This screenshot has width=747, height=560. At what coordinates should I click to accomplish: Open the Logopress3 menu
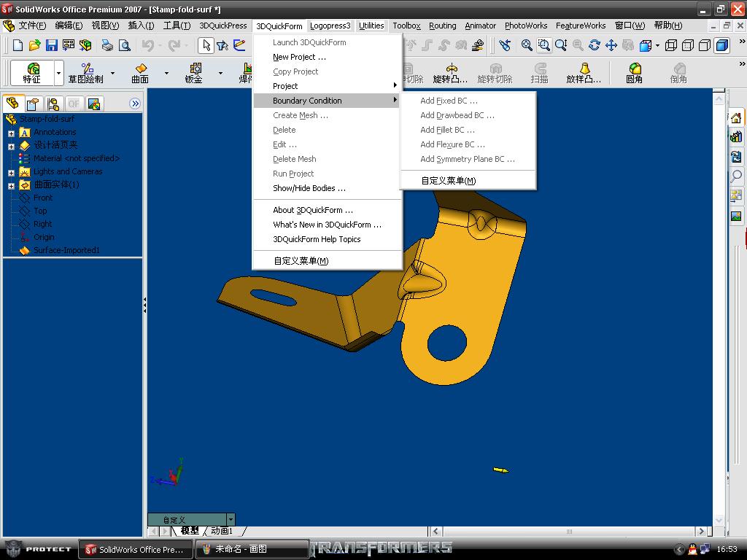click(330, 26)
